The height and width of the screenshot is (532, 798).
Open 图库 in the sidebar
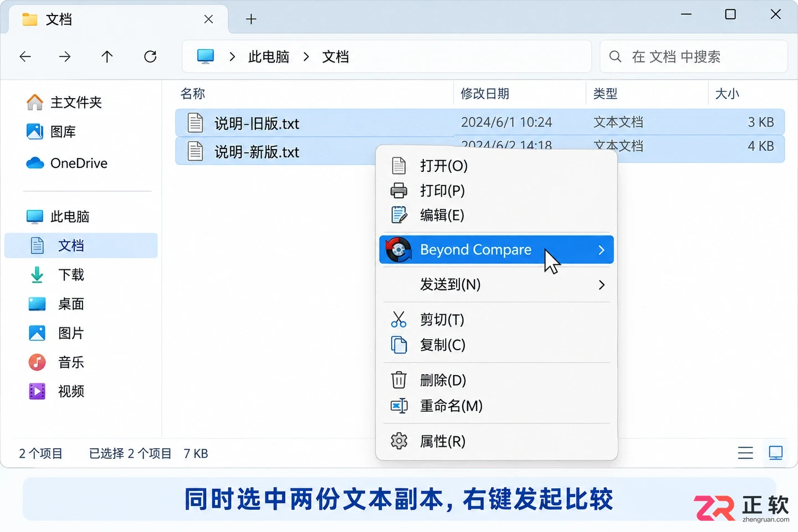click(51, 132)
